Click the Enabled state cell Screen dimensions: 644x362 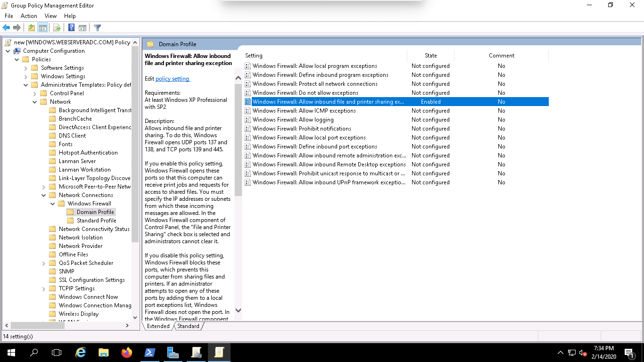430,102
